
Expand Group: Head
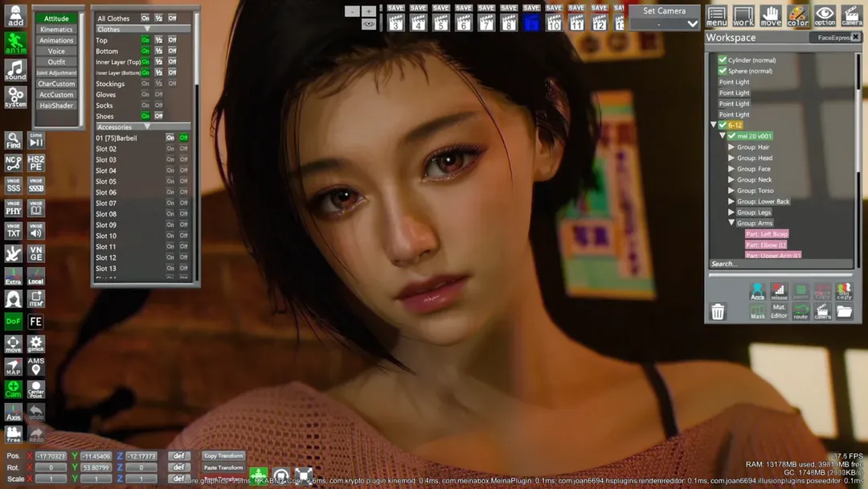731,158
